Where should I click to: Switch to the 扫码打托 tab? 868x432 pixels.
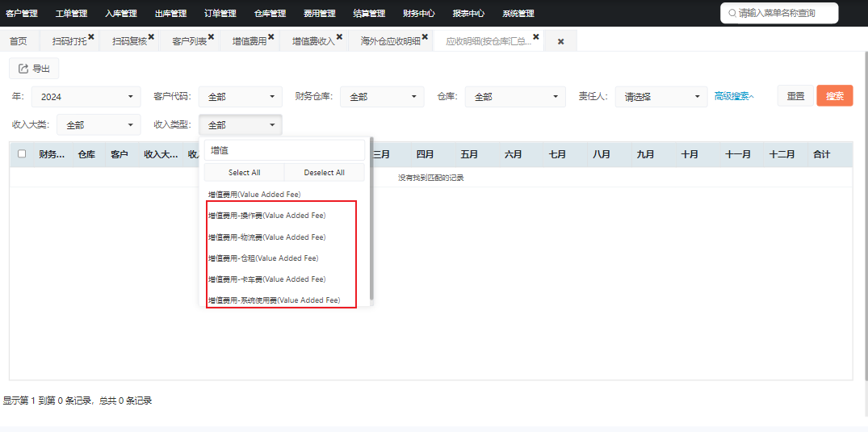pyautogui.click(x=69, y=41)
